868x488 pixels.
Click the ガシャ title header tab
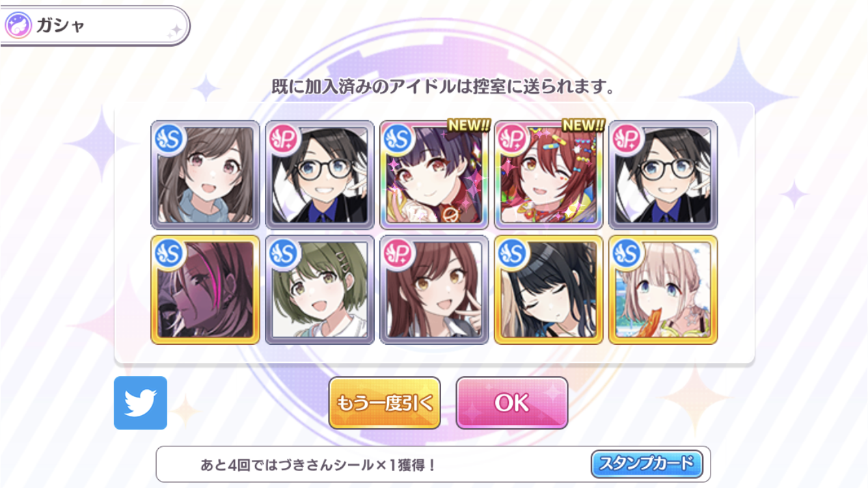click(x=95, y=27)
